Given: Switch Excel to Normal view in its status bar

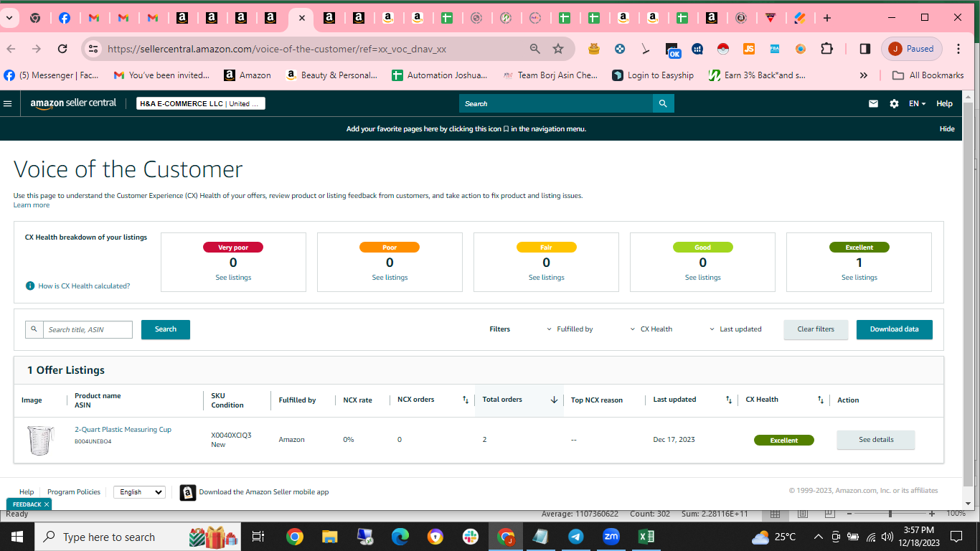Looking at the screenshot, I should (775, 514).
